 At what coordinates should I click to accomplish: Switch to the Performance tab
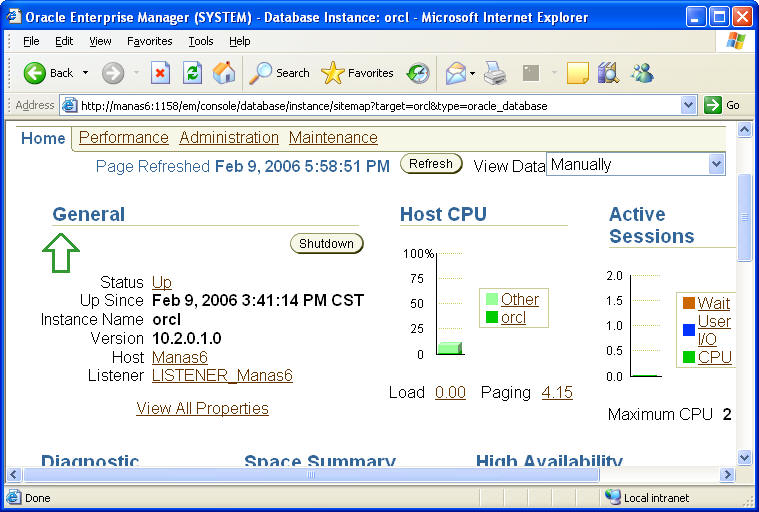tap(123, 137)
